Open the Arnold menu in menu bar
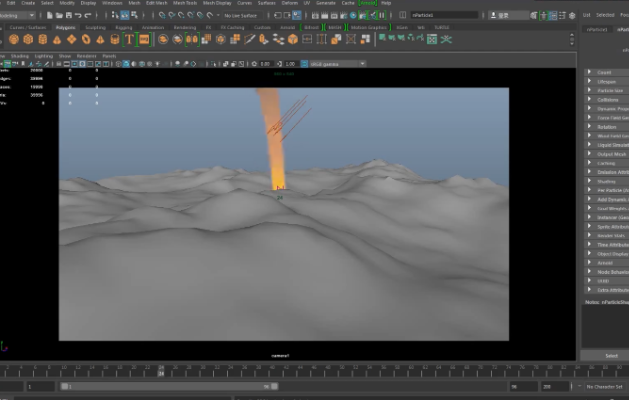 coord(368,3)
